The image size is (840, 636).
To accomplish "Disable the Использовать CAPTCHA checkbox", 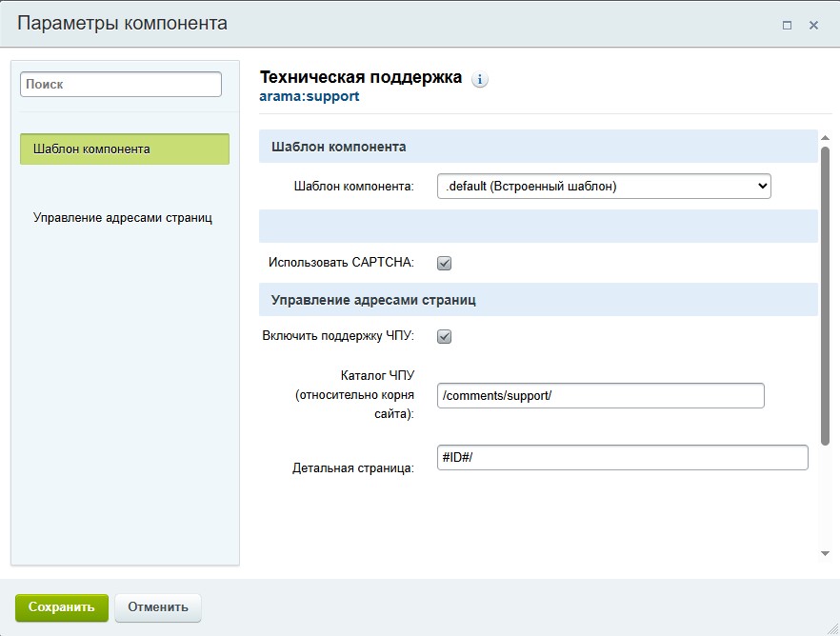I will click(x=443, y=263).
